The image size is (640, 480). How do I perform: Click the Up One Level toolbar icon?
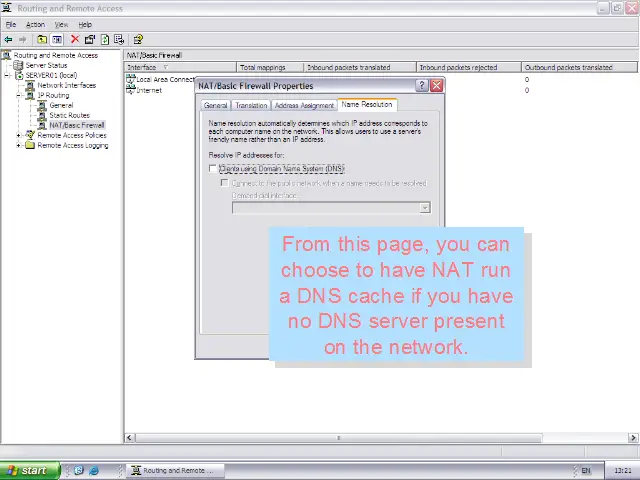click(x=42, y=40)
